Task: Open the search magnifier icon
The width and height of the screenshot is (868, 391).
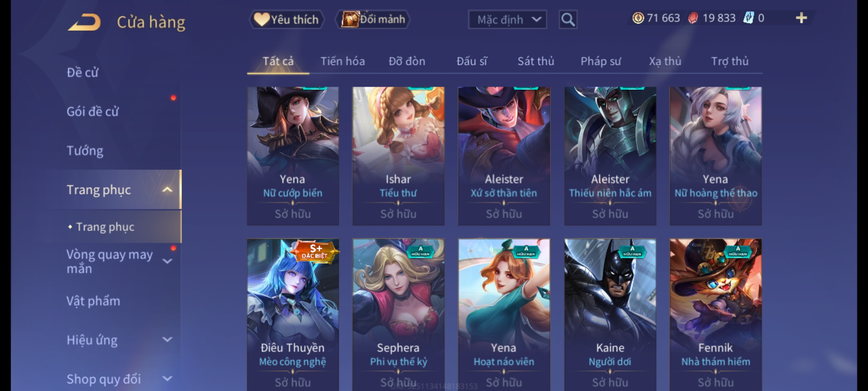Action: [568, 20]
